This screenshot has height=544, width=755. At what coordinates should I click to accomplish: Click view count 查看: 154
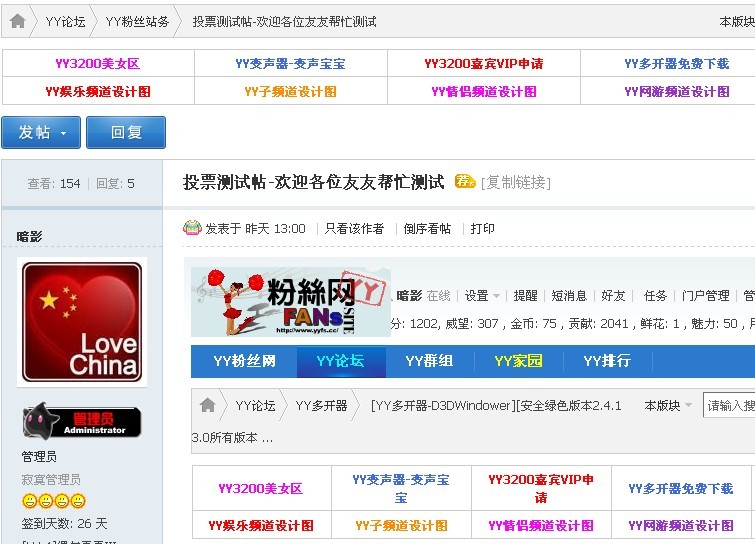(54, 183)
